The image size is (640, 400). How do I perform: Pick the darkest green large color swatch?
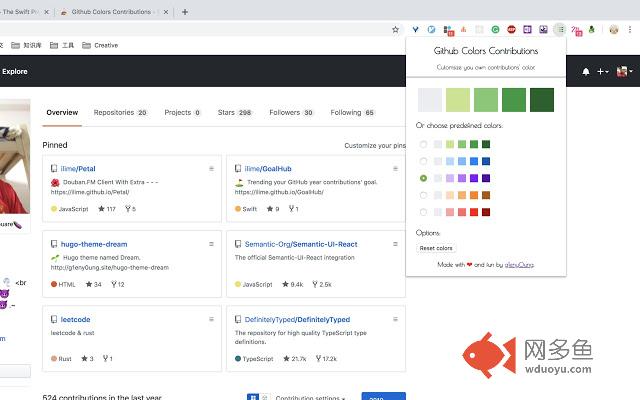pyautogui.click(x=542, y=100)
